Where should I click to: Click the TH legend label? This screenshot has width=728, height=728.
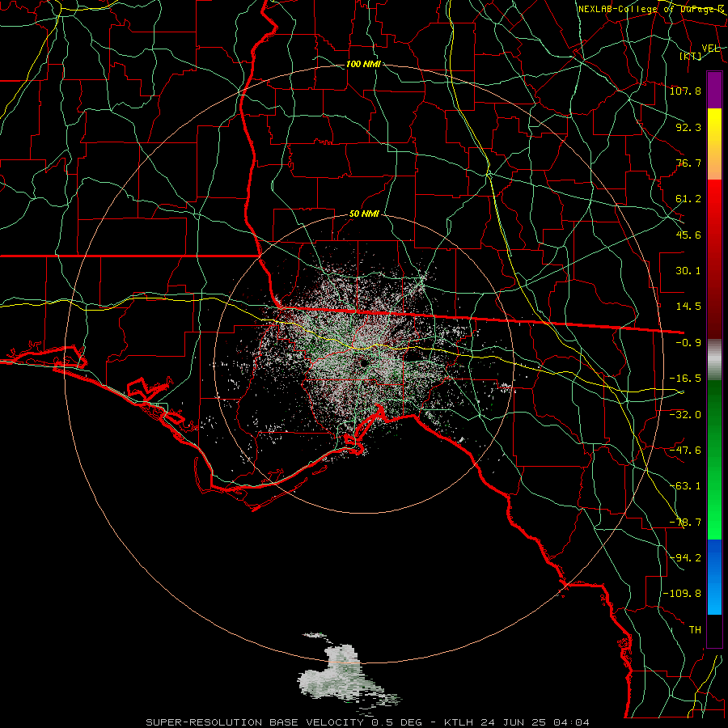(x=695, y=630)
